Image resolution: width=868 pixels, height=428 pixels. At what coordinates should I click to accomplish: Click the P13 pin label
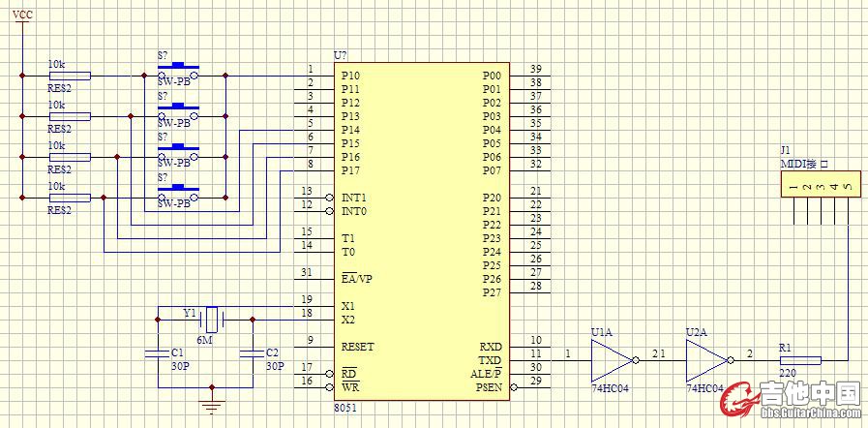point(350,116)
